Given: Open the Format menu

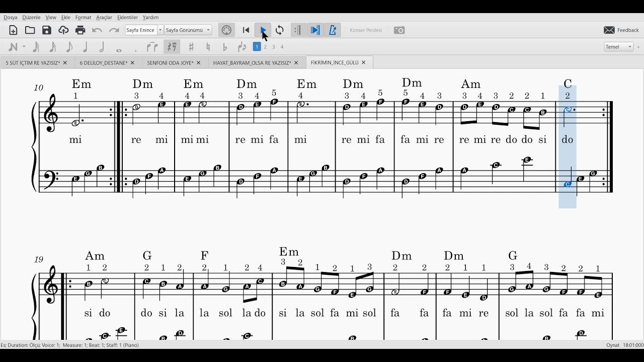Looking at the screenshot, I should click(x=83, y=17).
